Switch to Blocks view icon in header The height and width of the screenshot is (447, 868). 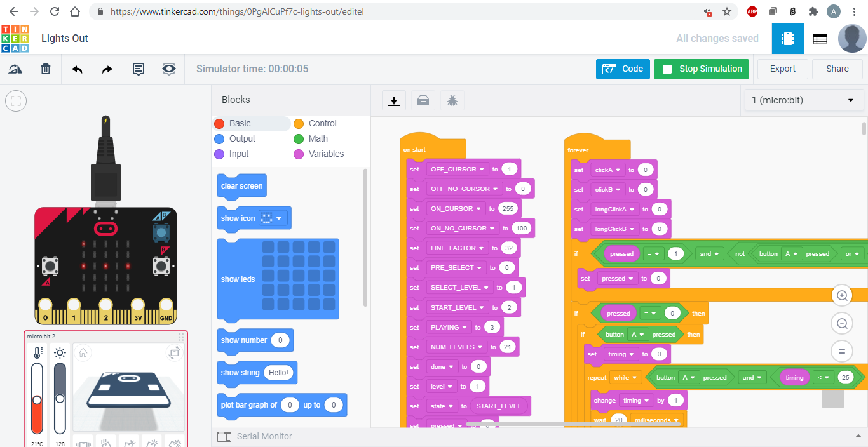(787, 38)
